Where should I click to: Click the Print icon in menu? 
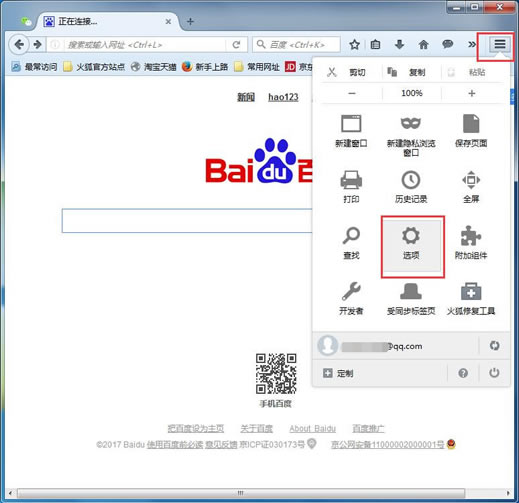tap(351, 180)
